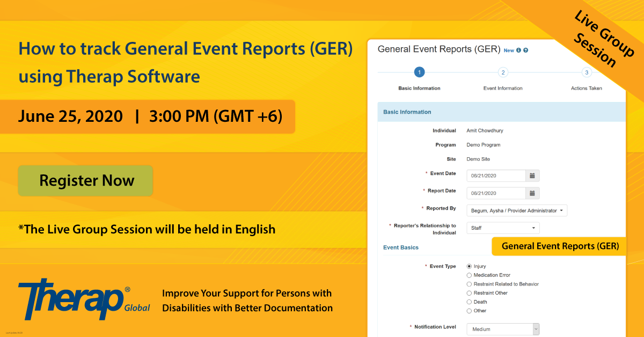Go to step 2 circle indicator
Screen dimensions: 644x337
pyautogui.click(x=503, y=72)
